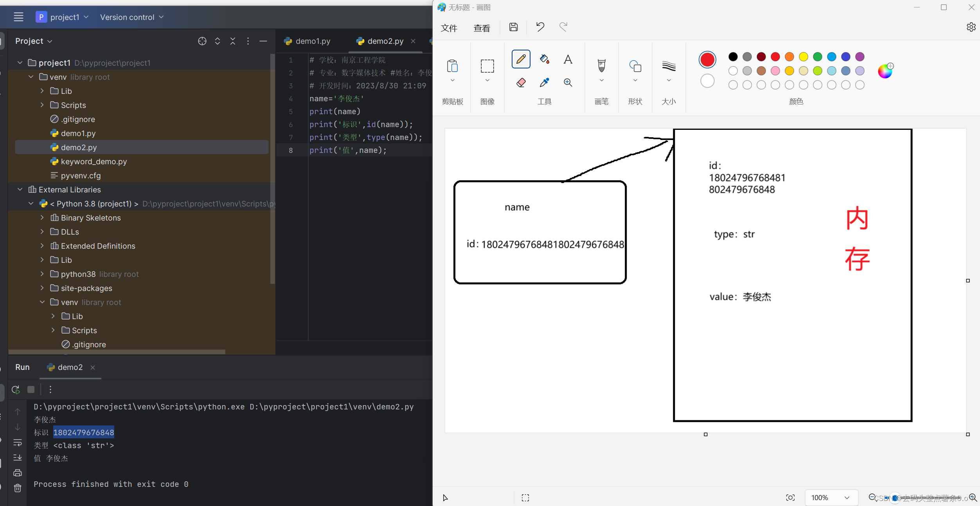
Task: Select the Fill bucket tool
Action: click(x=544, y=59)
